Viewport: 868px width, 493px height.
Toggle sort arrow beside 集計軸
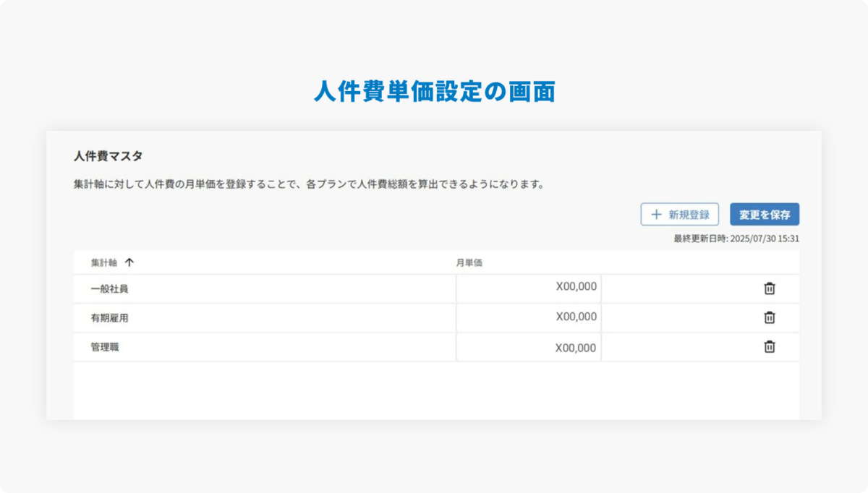point(129,263)
